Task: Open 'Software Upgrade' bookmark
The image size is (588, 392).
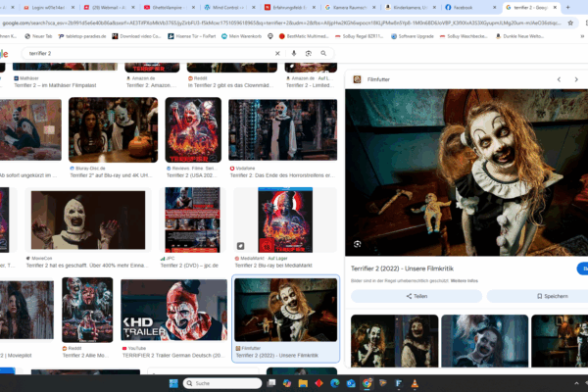Action: pyautogui.click(x=413, y=36)
